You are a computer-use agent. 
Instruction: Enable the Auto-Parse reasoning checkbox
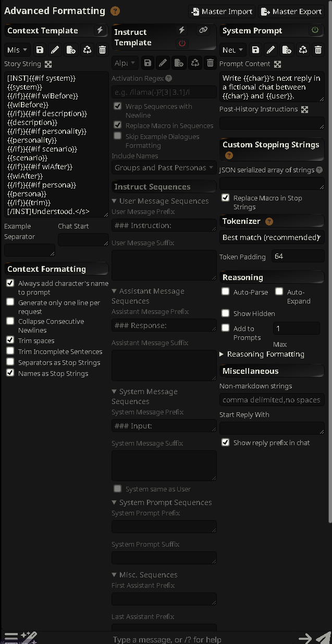point(225,292)
